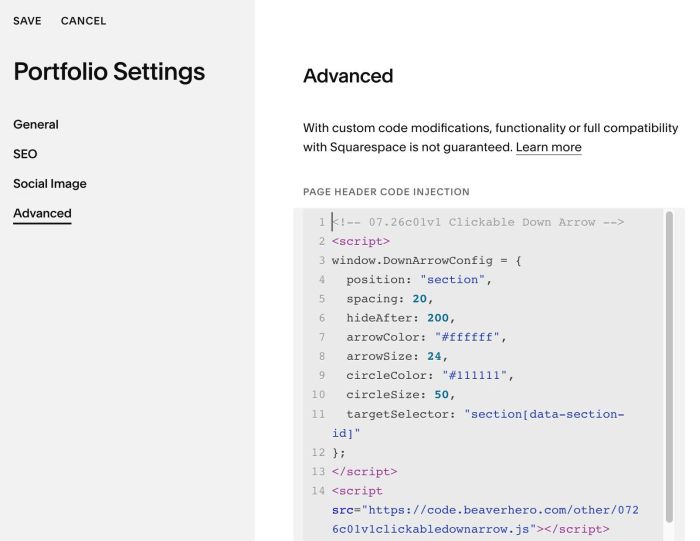Viewport: 700px width, 541px height.
Task: Click the SAVE button
Action: (27, 21)
